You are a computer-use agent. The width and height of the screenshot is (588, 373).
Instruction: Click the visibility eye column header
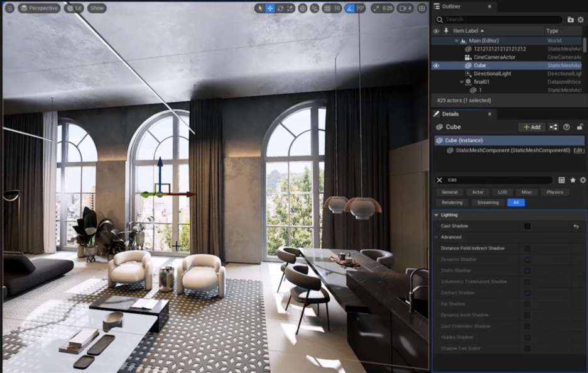coord(436,31)
